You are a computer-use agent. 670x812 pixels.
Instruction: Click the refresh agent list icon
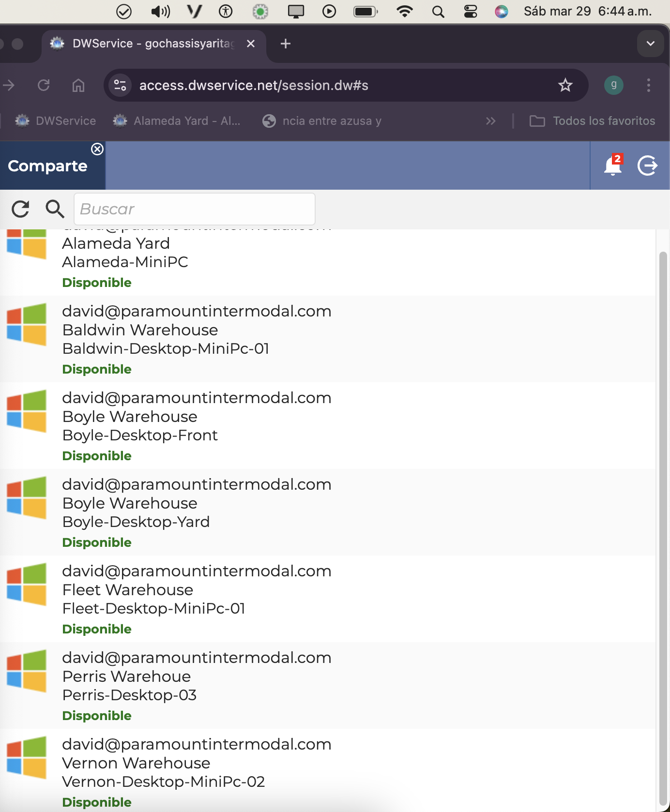20,209
